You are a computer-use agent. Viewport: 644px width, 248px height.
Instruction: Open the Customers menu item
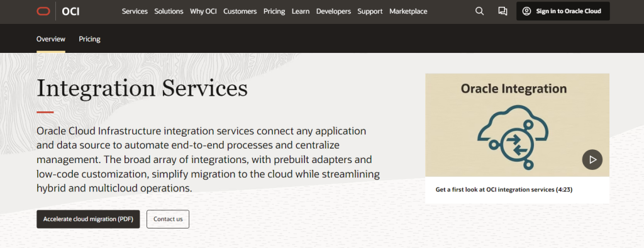240,11
